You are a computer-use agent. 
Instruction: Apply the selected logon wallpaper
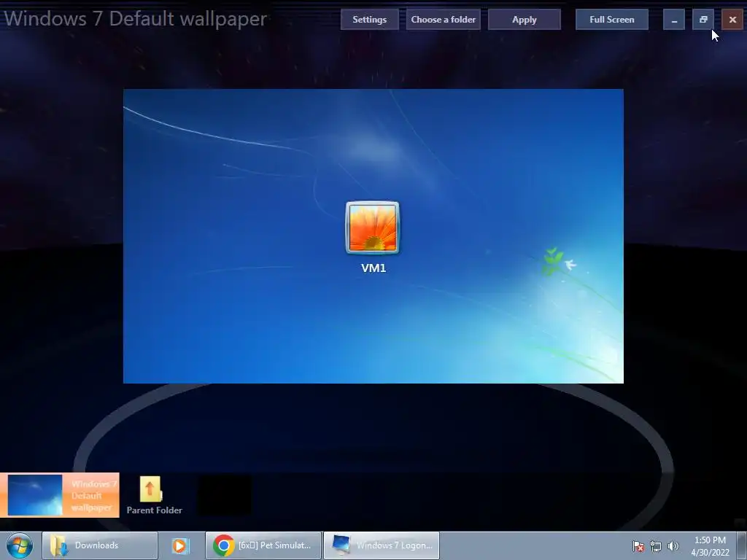tap(524, 20)
